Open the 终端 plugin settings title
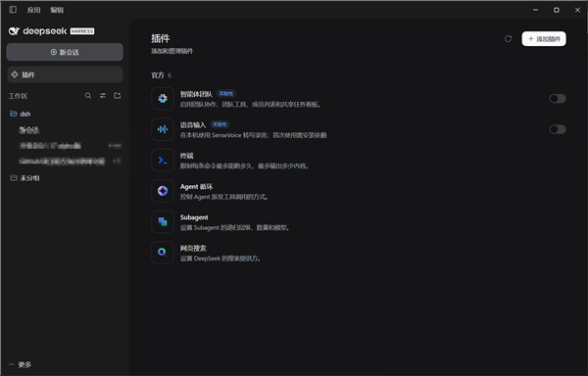 pos(187,156)
